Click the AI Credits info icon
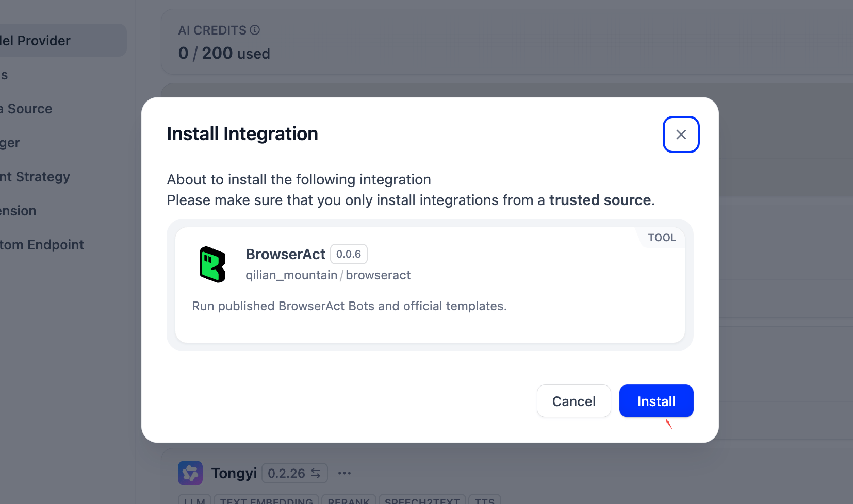Screen dimensions: 853x504 pyautogui.click(x=255, y=30)
